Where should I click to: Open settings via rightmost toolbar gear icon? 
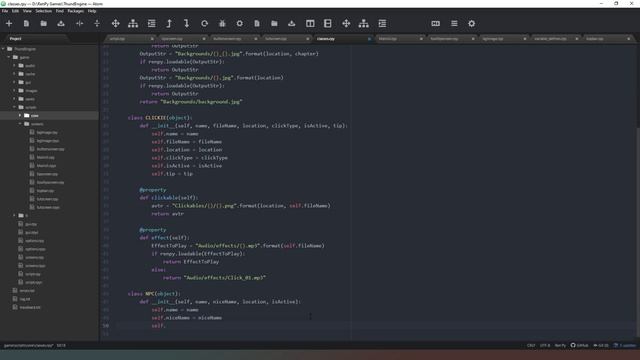pyautogui.click(x=471, y=24)
